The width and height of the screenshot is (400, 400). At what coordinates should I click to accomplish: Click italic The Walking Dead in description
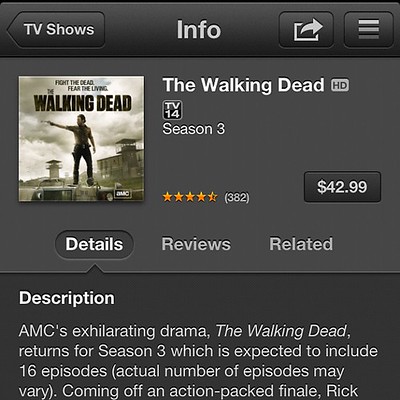(282, 331)
